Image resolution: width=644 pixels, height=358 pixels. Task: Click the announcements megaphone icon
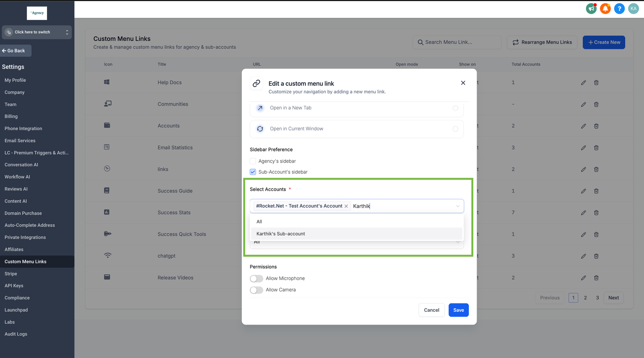pos(591,8)
